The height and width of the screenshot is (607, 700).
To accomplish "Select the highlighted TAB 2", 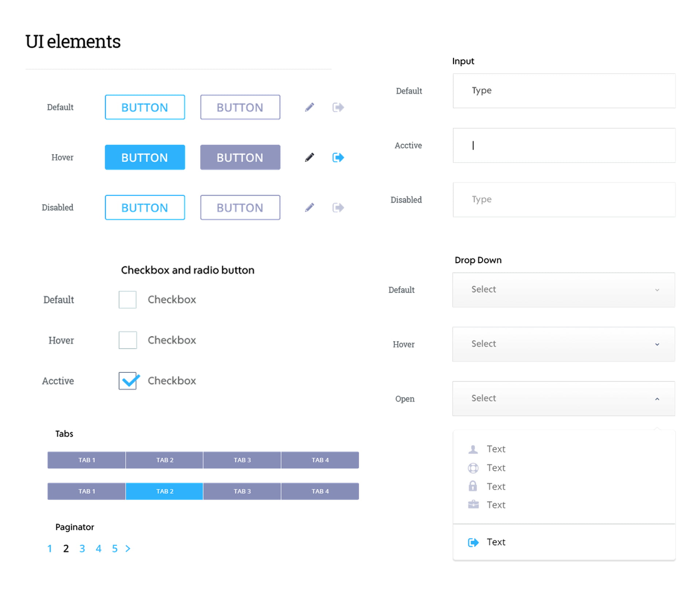I will (164, 491).
